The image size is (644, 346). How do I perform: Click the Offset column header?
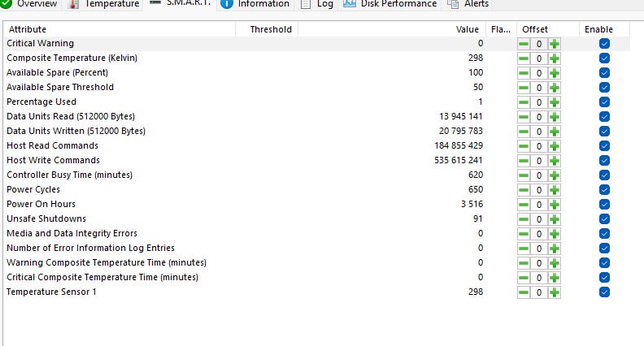pos(548,29)
